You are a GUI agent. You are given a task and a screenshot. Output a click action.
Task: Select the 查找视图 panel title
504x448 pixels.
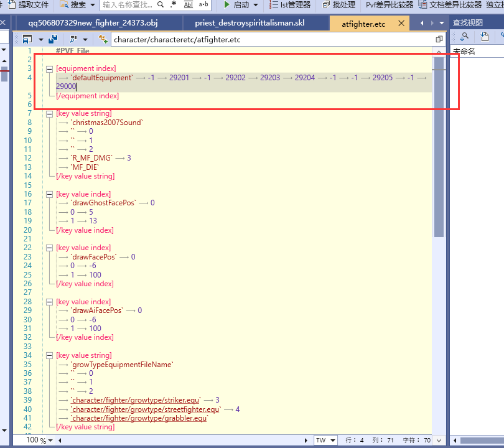tap(468, 23)
